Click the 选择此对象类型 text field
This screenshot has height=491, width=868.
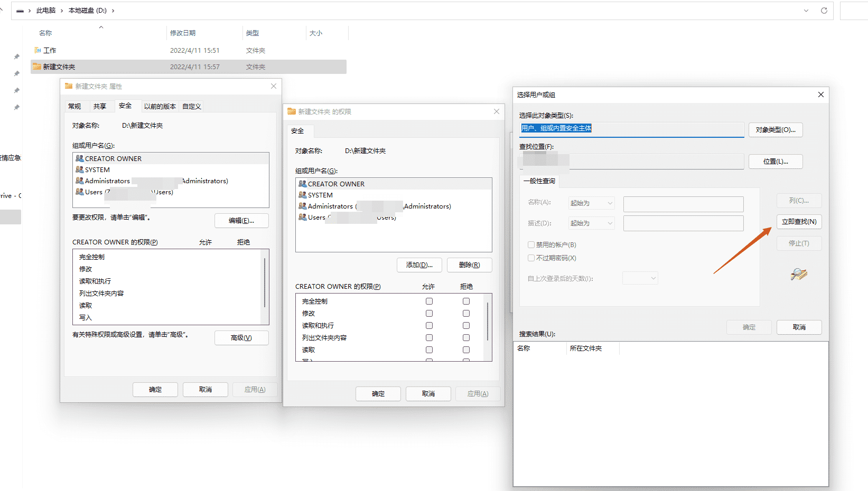tap(631, 130)
